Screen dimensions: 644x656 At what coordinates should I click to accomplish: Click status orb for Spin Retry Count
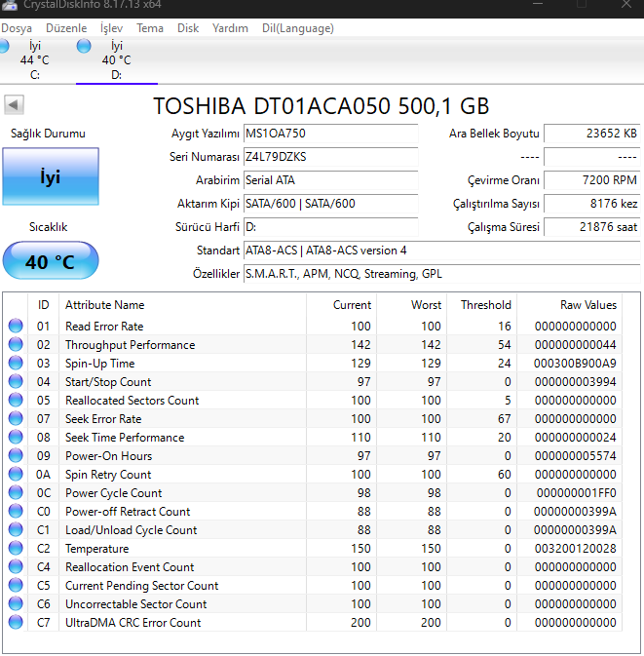click(x=16, y=474)
